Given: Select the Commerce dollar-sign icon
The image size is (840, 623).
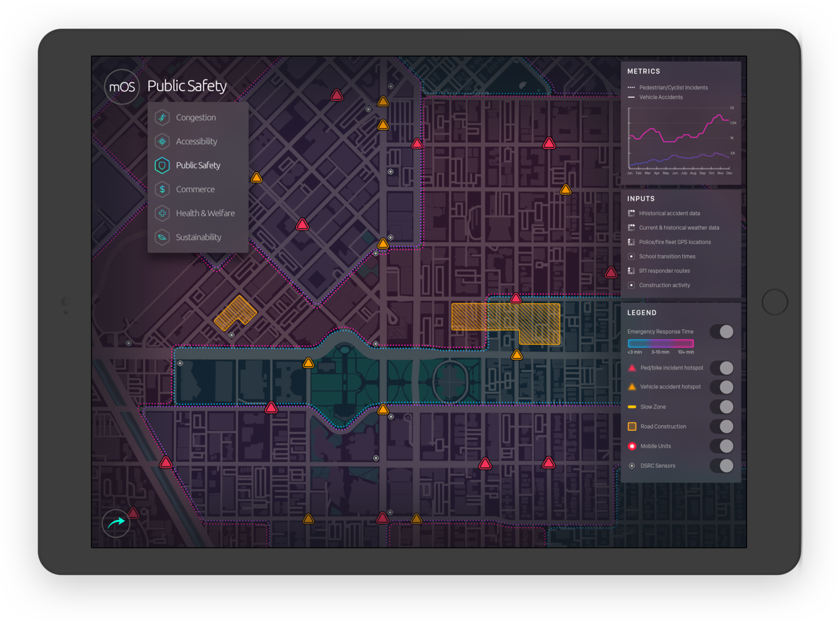Looking at the screenshot, I should pos(162,189).
